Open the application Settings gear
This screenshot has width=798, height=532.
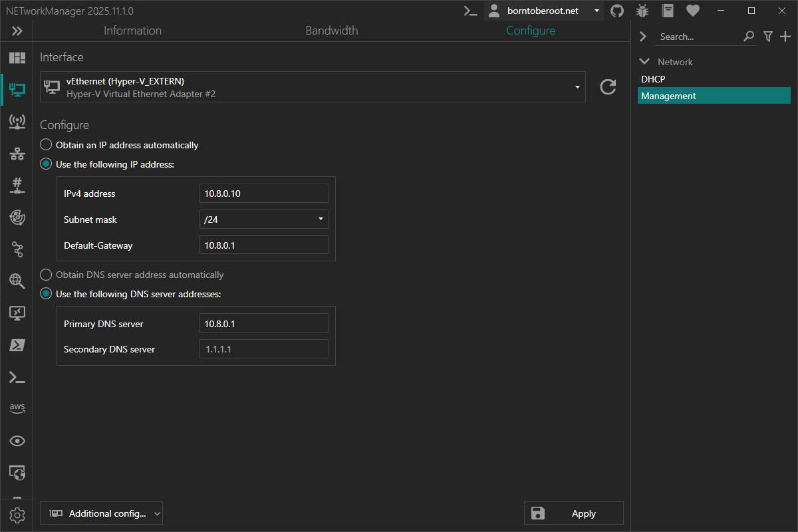click(17, 515)
